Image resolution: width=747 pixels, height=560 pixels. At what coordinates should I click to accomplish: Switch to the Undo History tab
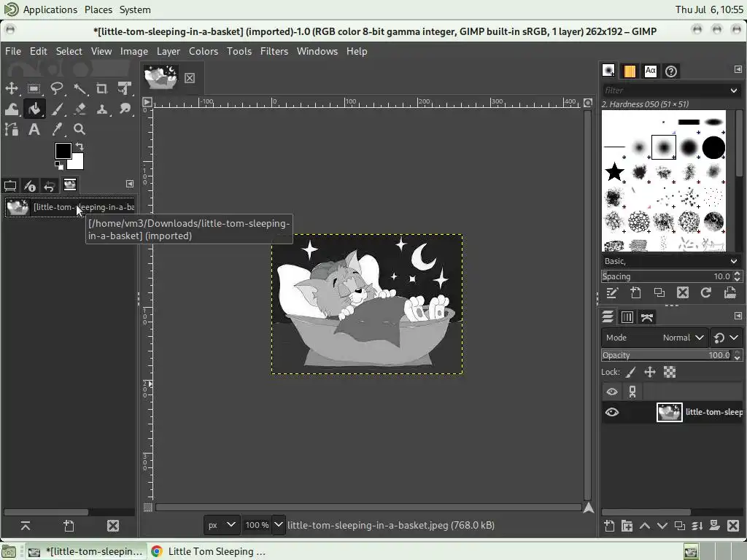tap(49, 185)
